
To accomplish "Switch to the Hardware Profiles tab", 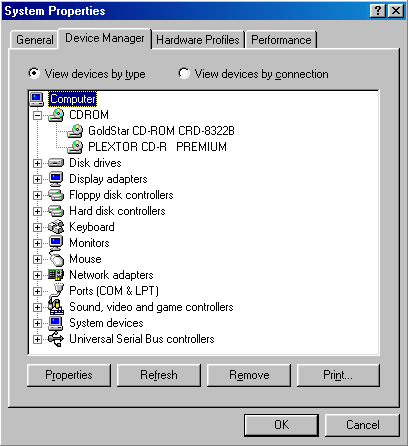I will 198,40.
